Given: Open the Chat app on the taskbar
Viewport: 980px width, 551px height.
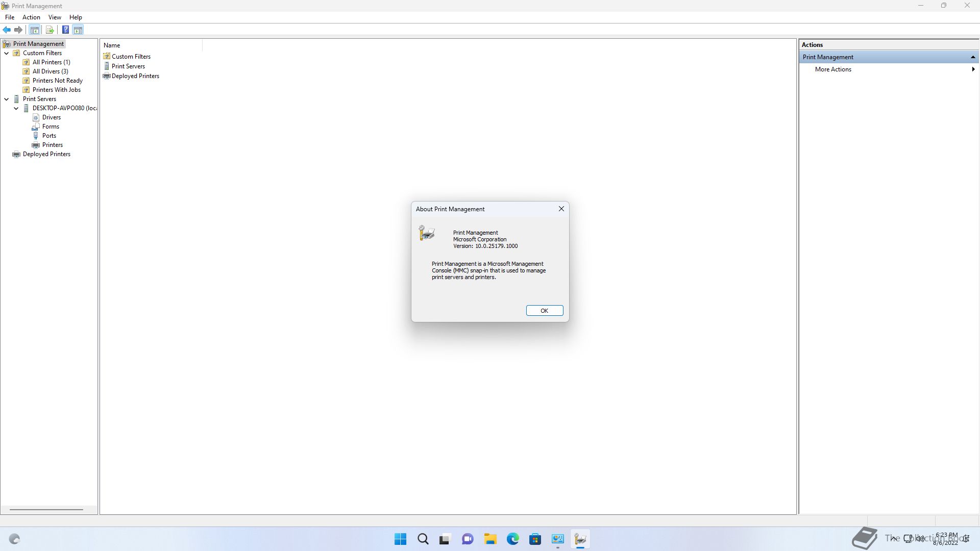Looking at the screenshot, I should coord(468,539).
